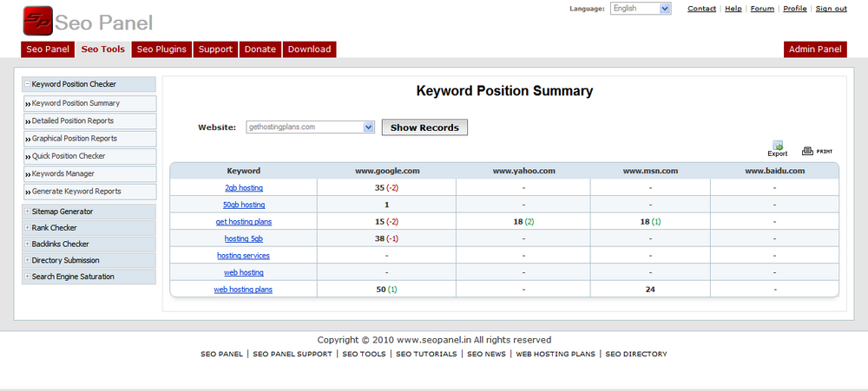Open the SEO NEWS footer link
Viewport: 868px width, 391px height.
click(x=487, y=354)
